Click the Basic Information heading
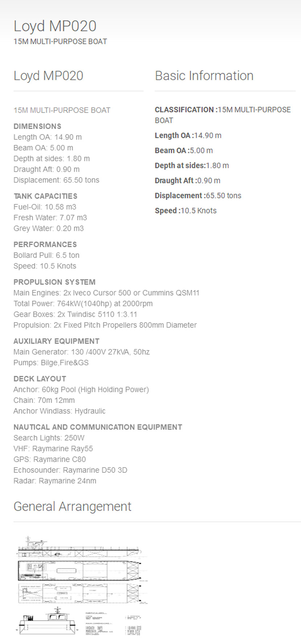This screenshot has width=301, height=644. point(204,76)
